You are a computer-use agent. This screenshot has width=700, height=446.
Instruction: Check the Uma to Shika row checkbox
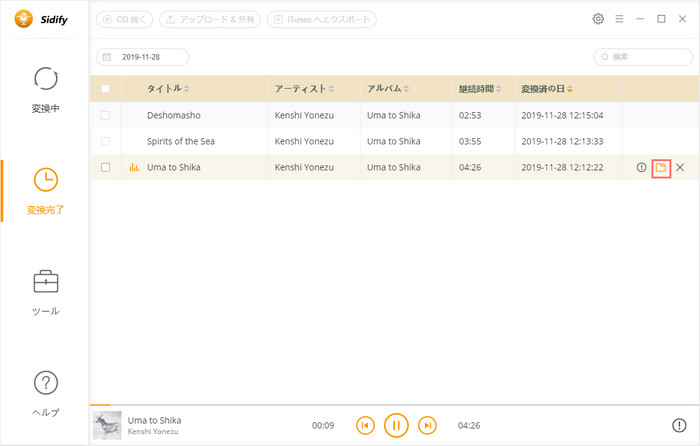click(x=105, y=167)
